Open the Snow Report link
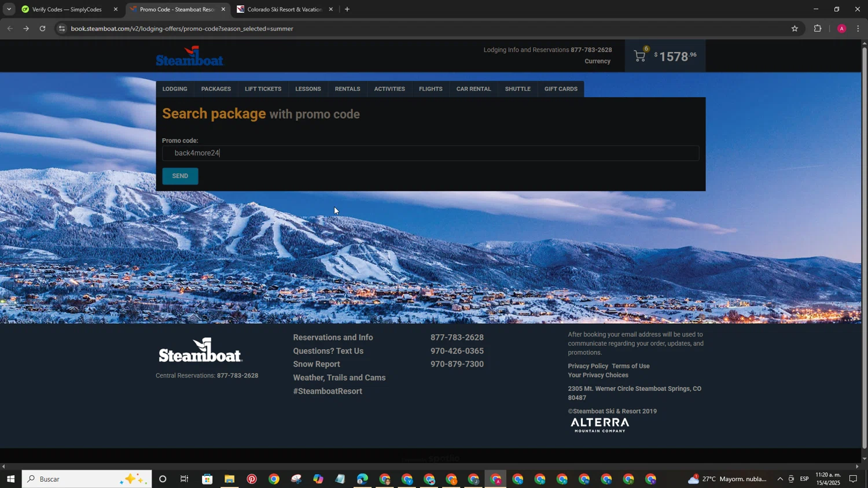 (x=317, y=364)
